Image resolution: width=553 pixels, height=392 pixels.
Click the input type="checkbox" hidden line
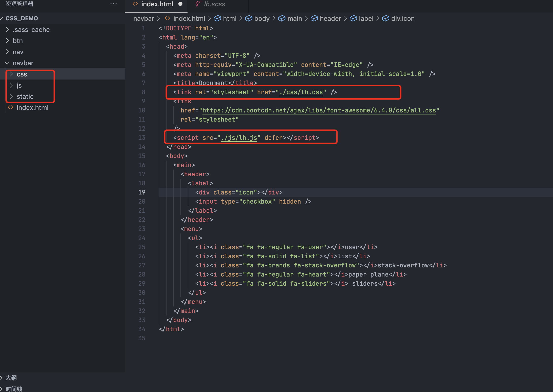pos(253,202)
